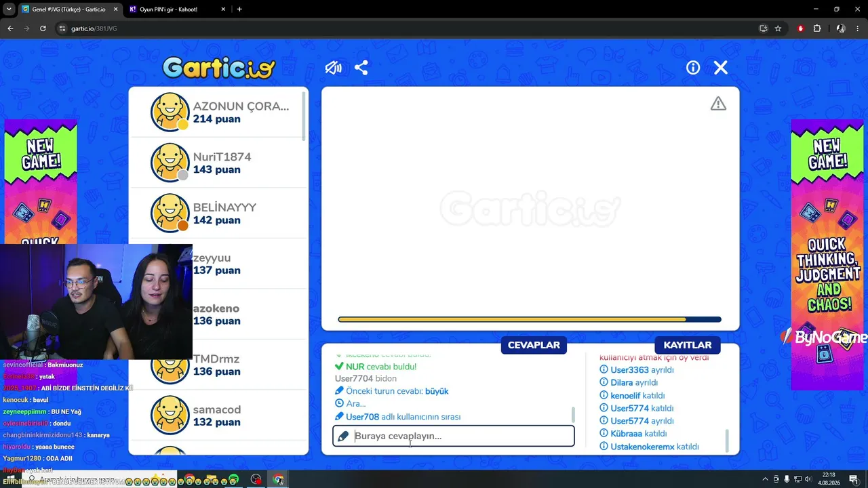Open the Extensions puzzle icon
Viewport: 868px width, 488px height.
(x=817, y=28)
